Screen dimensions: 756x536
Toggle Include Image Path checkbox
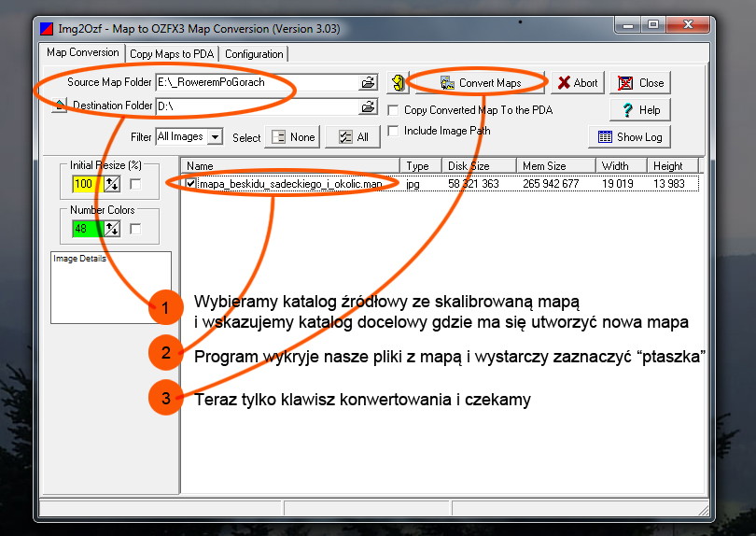point(394,131)
